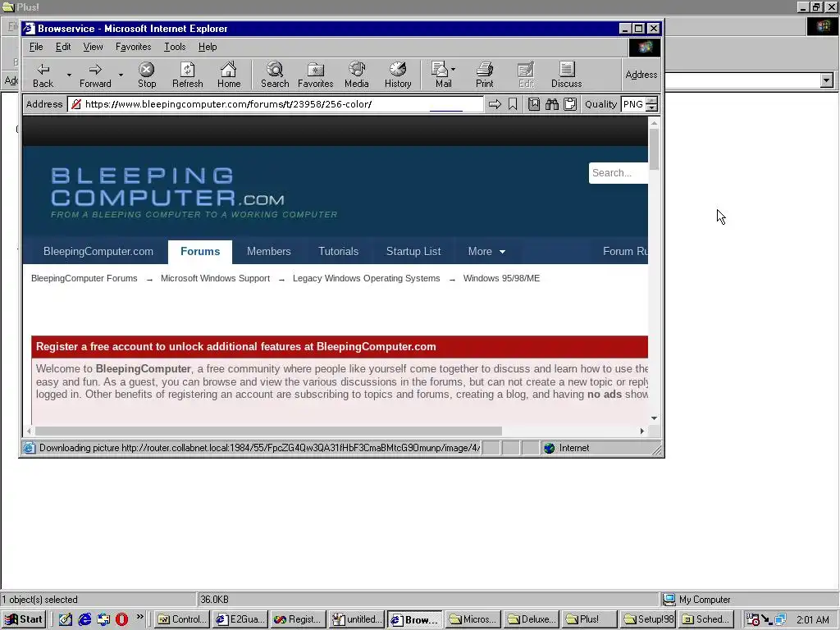Click the first Quick Launch pencil icon
840x630 pixels.
[x=66, y=619]
